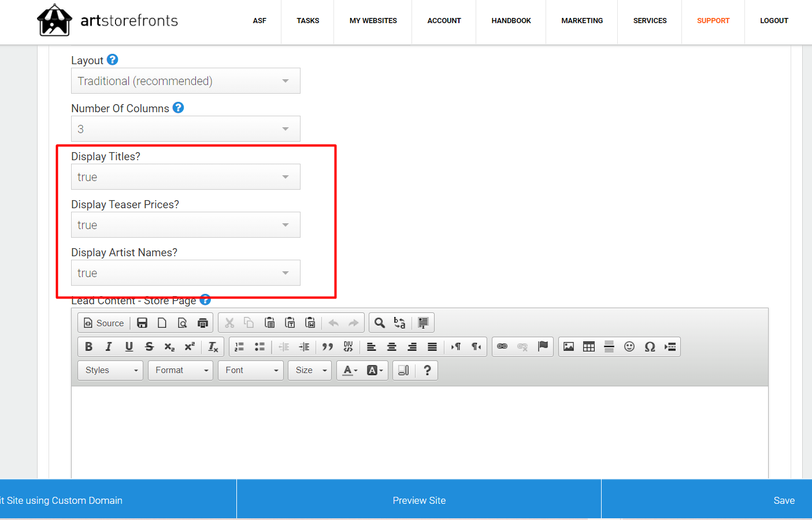Click the Select All icon
Screen dimensions: 812x520
(423, 323)
